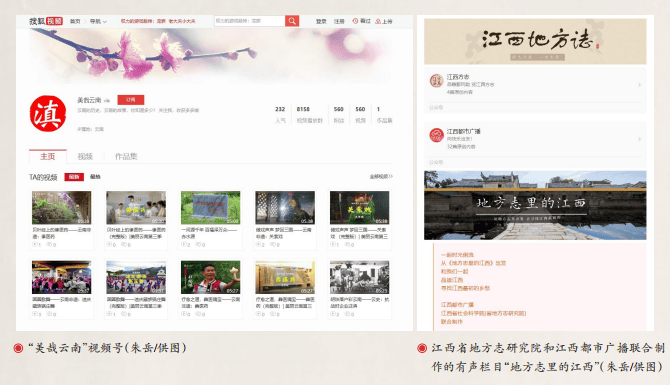Switch to the 作品集 tab
The height and width of the screenshot is (385, 670).
(x=126, y=156)
